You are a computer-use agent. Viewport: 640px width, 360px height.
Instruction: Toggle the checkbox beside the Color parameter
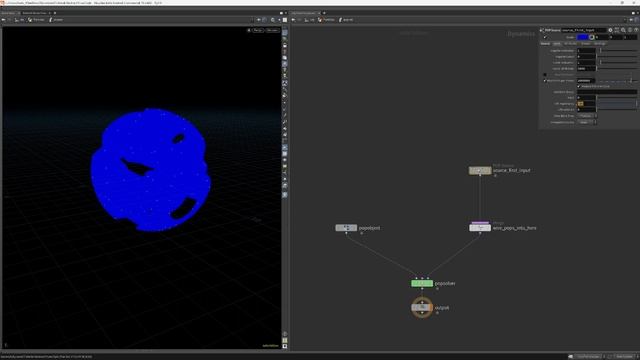(545, 37)
